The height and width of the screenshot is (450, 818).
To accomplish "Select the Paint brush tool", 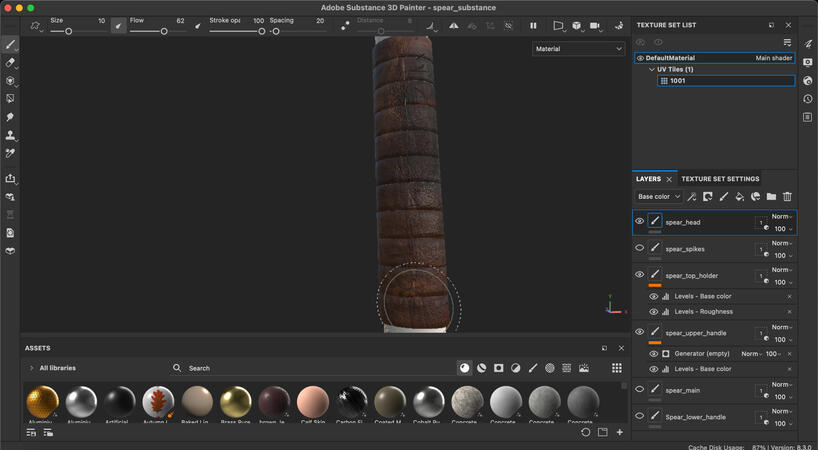I will pos(10,45).
